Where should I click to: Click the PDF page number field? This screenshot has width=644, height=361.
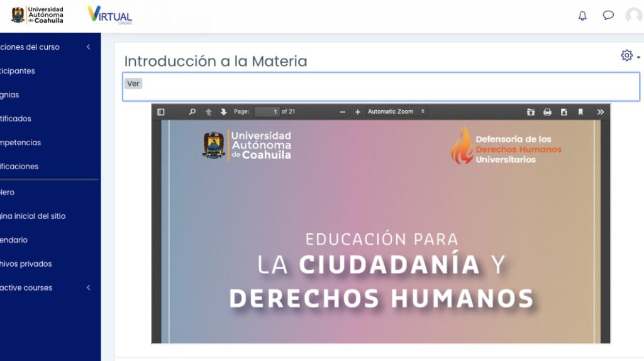click(267, 112)
